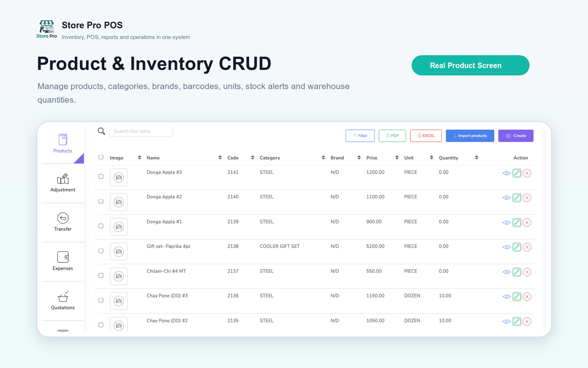Focus the Search this table field
This screenshot has width=588, height=368.
pos(141,131)
